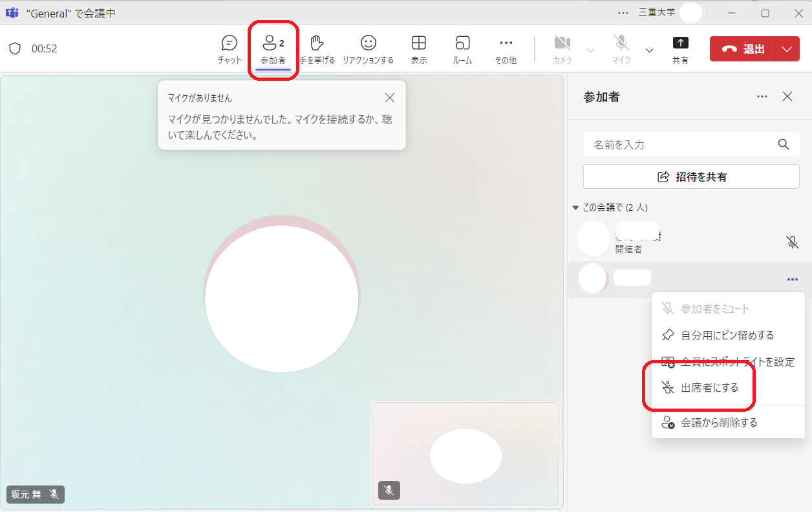This screenshot has height=512, width=812.
Task: Click the search magnifier icon
Action: [784, 144]
